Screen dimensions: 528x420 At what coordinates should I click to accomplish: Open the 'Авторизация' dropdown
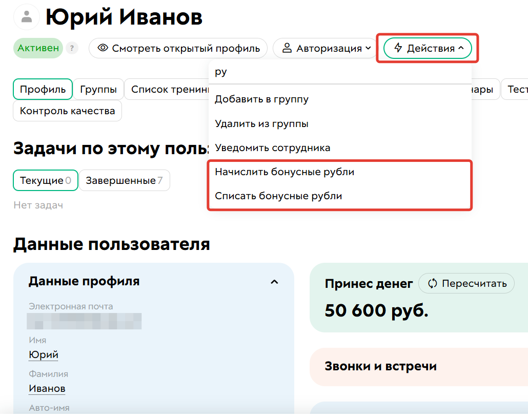[x=324, y=48]
